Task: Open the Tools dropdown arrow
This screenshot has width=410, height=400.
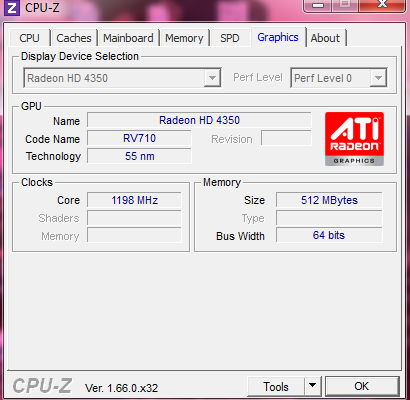Action: click(x=312, y=386)
